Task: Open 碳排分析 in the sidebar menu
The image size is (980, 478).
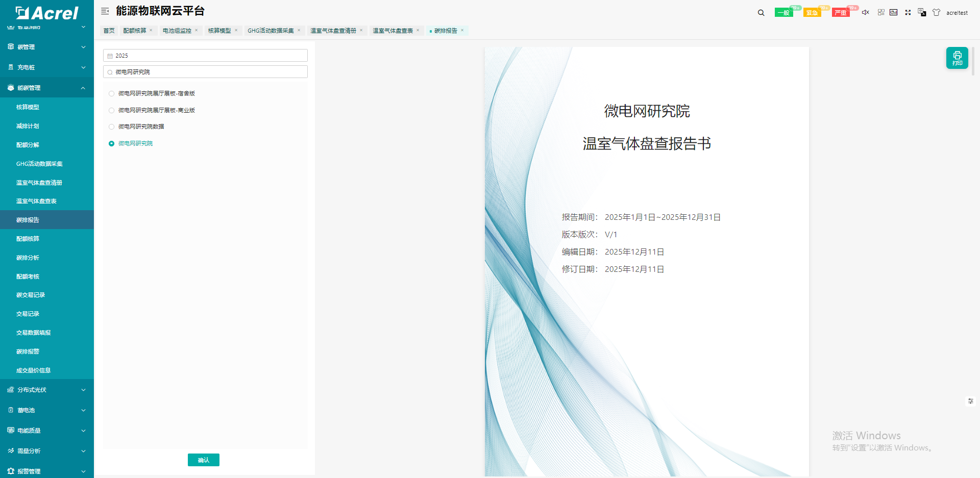Action: click(28, 258)
